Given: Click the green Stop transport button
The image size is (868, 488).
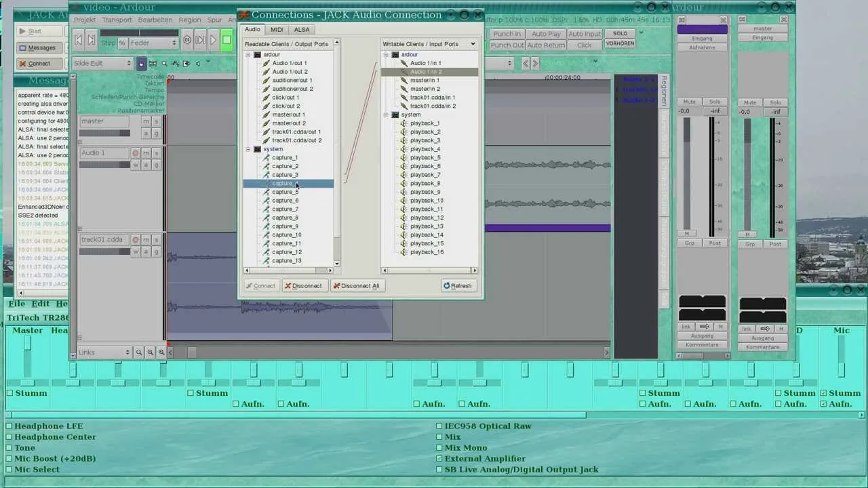Looking at the screenshot, I should (226, 40).
